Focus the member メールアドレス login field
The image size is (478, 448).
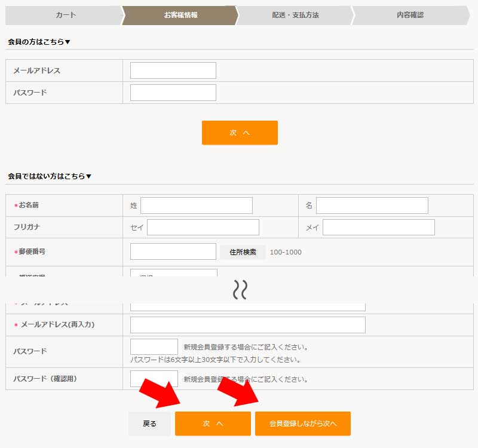tap(173, 70)
